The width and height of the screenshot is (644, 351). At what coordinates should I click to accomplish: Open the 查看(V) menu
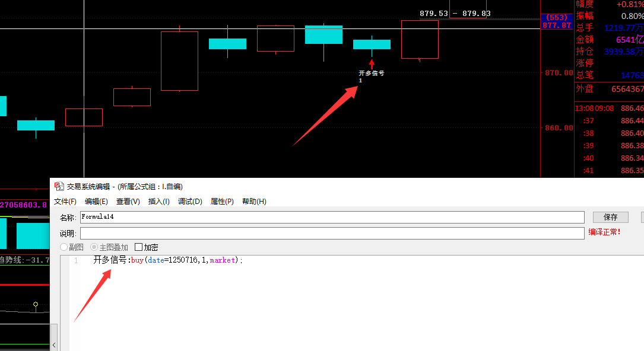click(128, 202)
